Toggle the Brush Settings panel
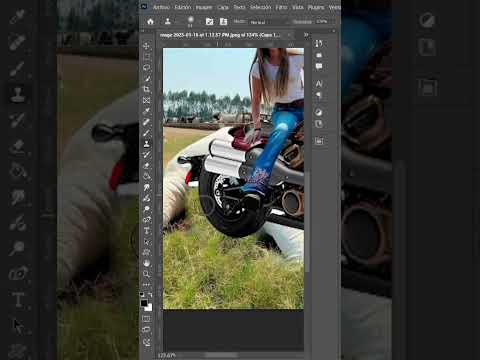This screenshot has width=480, height=360. coord(209,22)
